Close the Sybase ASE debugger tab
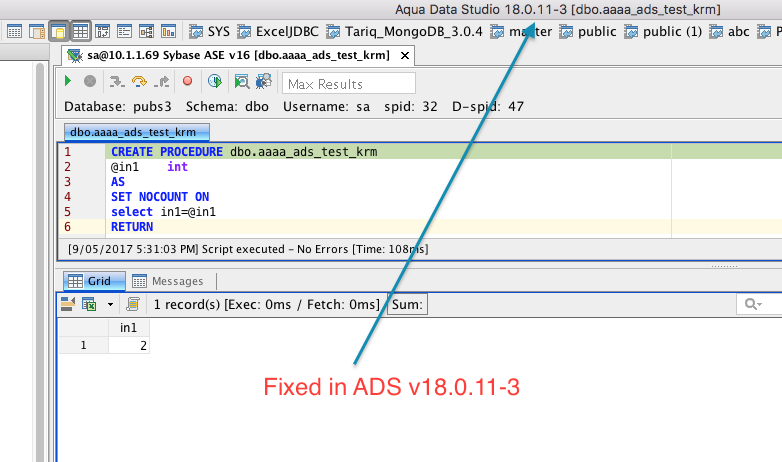Screen dimensions: 782x462 [x=405, y=55]
